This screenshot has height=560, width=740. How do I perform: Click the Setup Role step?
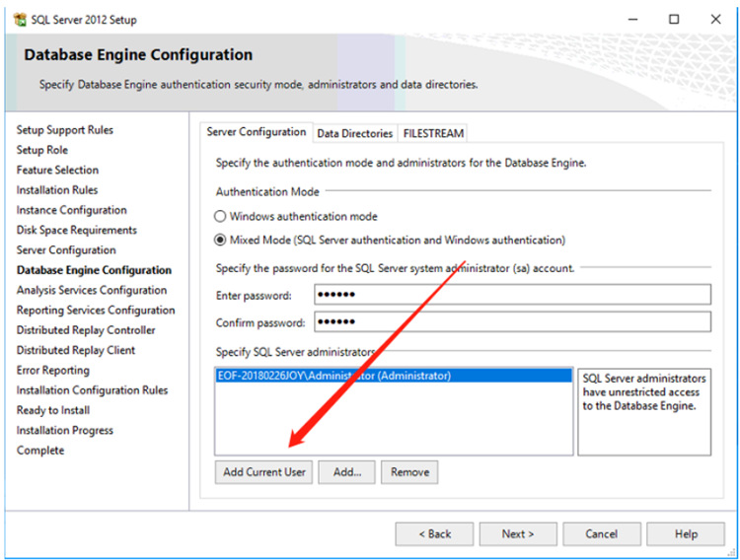pyautogui.click(x=42, y=150)
